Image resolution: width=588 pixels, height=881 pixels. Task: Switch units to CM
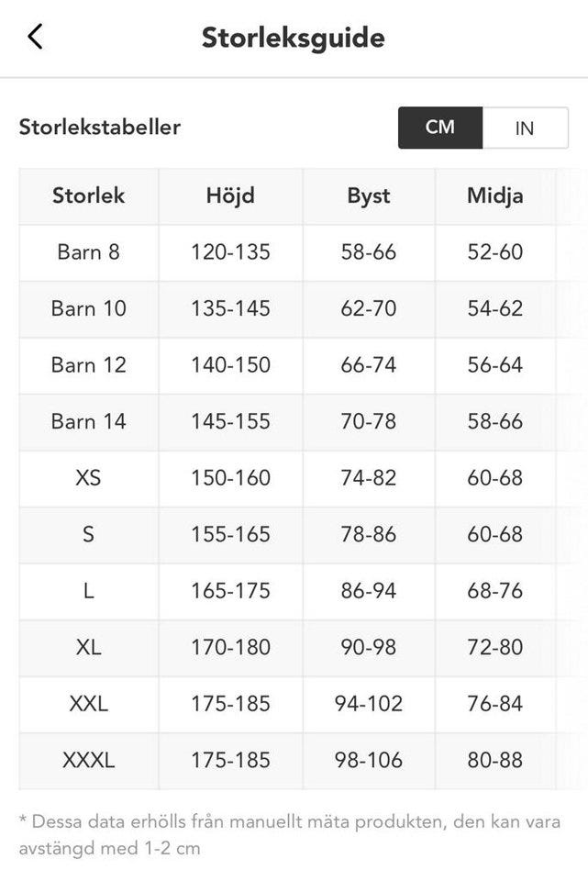[x=440, y=128]
